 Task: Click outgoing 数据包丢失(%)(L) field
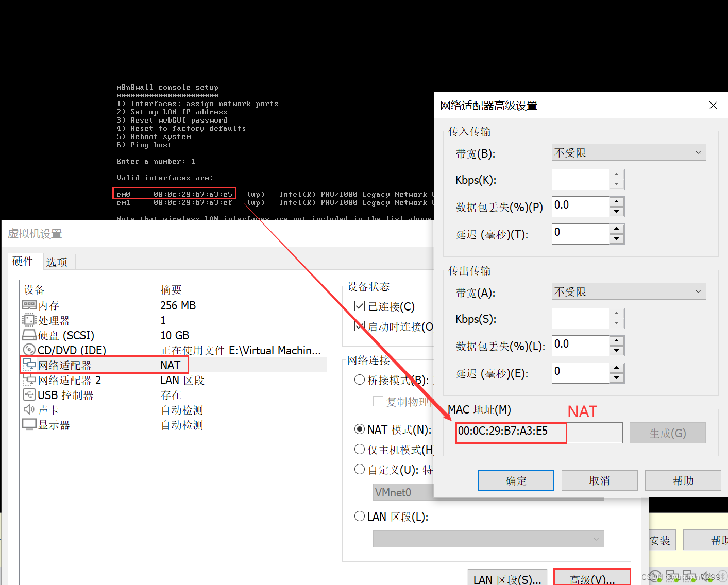point(581,346)
